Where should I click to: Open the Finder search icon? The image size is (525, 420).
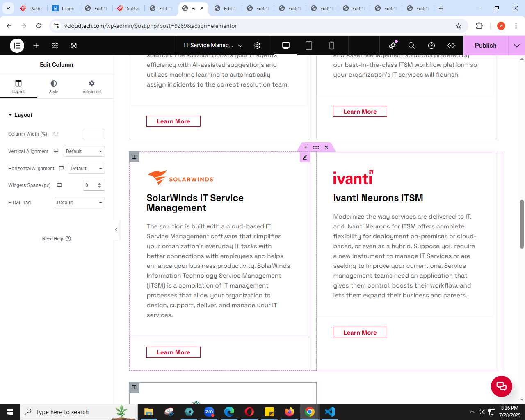point(412,46)
